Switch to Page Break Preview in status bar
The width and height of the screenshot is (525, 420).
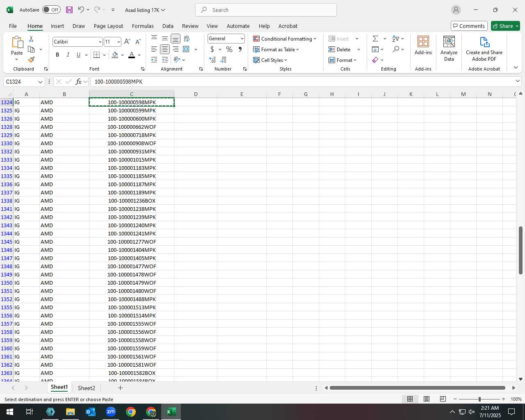(443, 399)
